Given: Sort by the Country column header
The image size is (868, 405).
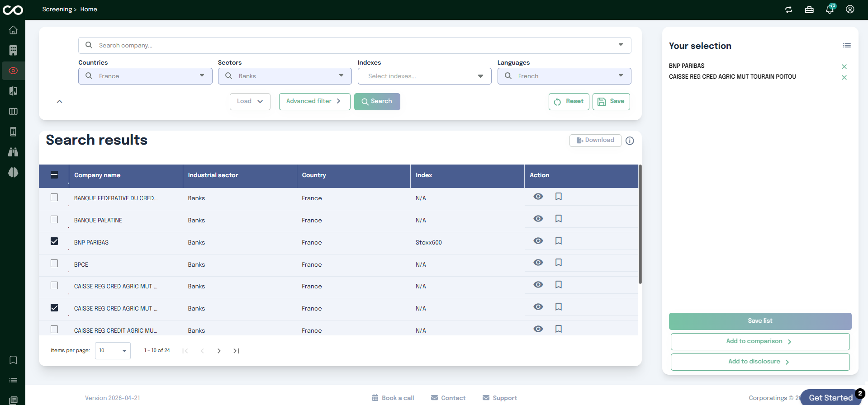Looking at the screenshot, I should click(314, 175).
